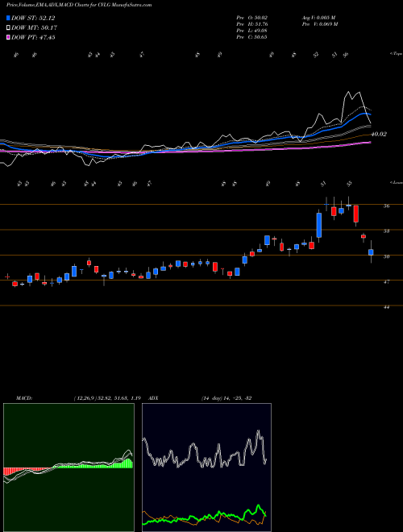Viewport: 403px width, 532px height.
Task: Click the ADX (14 day) values text
Action: point(226,398)
